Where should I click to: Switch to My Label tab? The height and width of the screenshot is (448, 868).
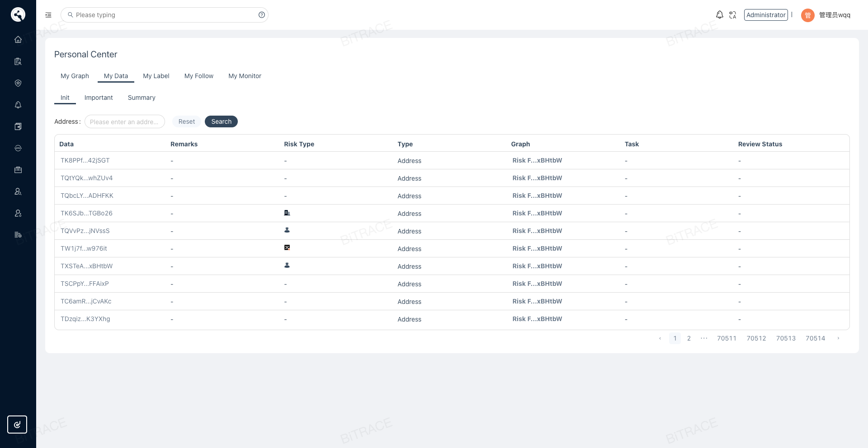coord(156,76)
